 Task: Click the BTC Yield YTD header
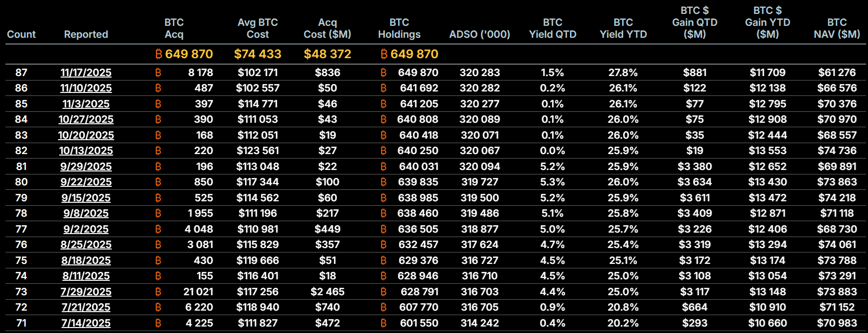click(623, 28)
